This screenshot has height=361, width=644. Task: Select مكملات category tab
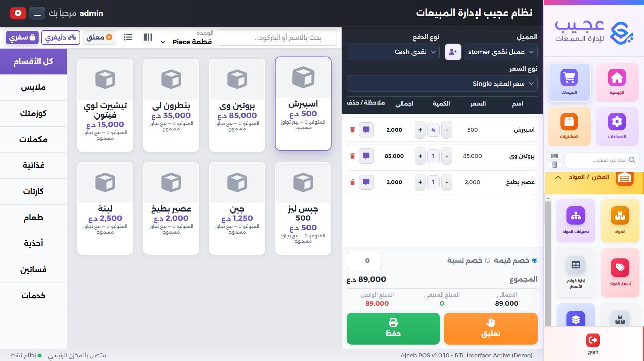tap(33, 139)
